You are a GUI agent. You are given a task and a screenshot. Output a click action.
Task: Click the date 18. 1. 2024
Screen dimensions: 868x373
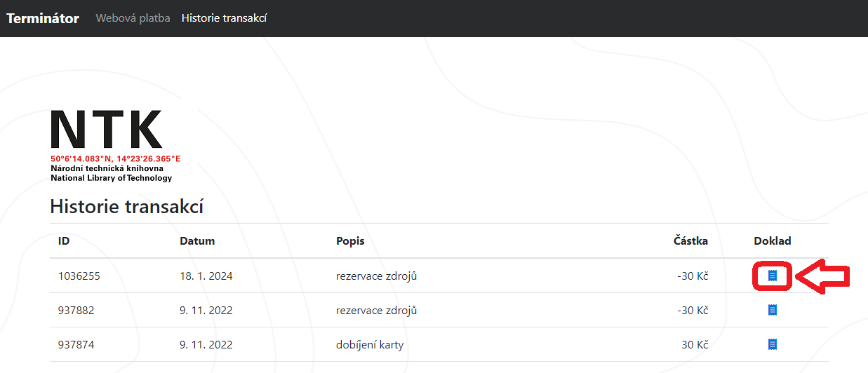coord(206,276)
